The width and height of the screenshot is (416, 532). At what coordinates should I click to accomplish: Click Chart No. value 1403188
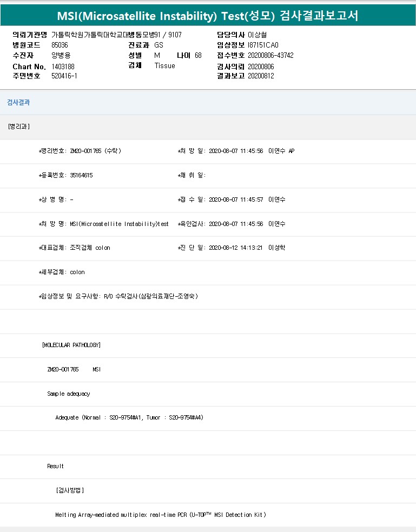(63, 66)
